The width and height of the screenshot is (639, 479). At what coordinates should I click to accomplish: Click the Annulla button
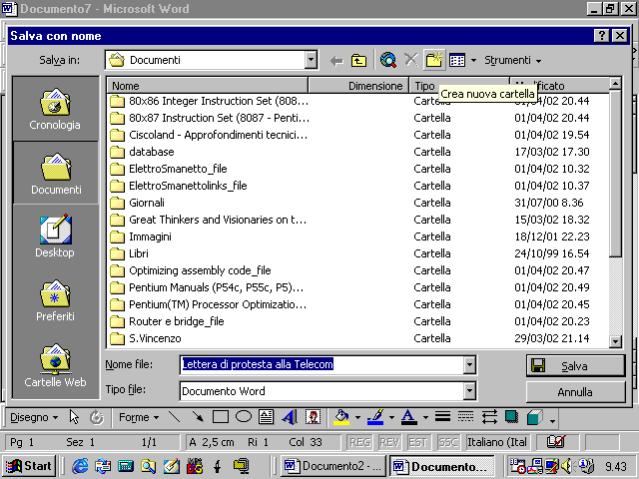pyautogui.click(x=575, y=392)
